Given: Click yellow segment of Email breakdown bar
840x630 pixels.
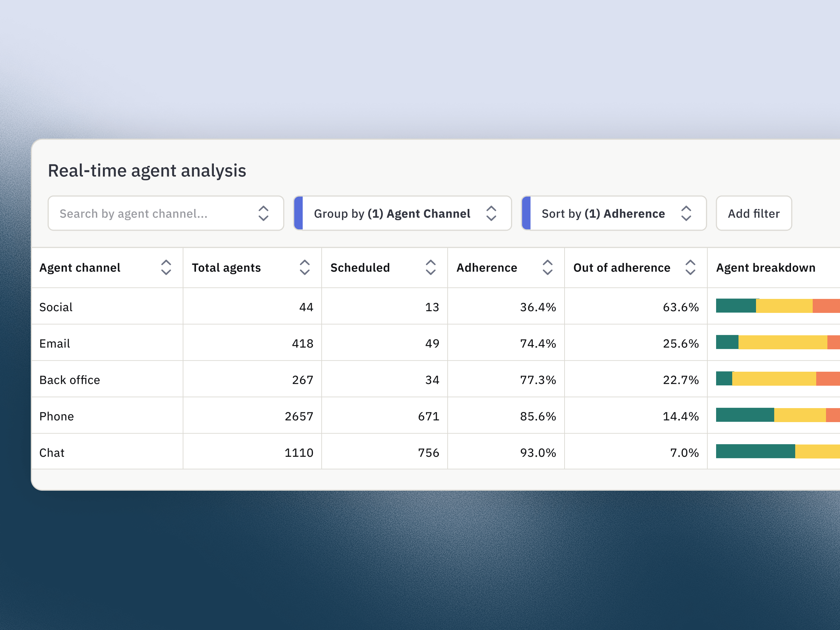Looking at the screenshot, I should (782, 342).
